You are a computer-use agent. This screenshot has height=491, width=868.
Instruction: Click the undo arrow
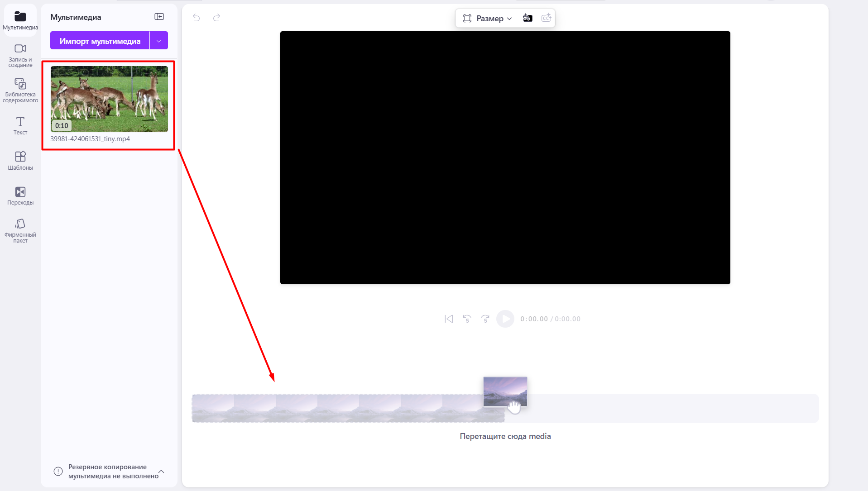[x=196, y=18]
